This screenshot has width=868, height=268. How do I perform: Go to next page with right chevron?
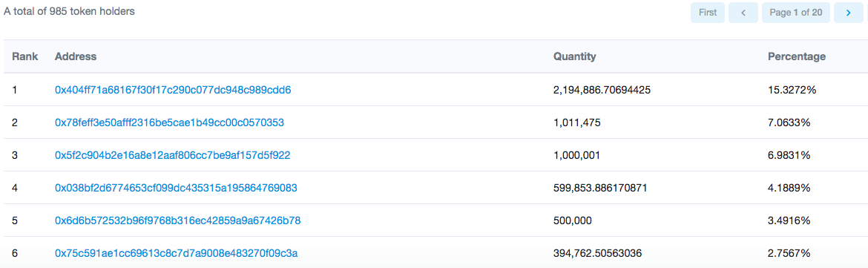(x=848, y=13)
